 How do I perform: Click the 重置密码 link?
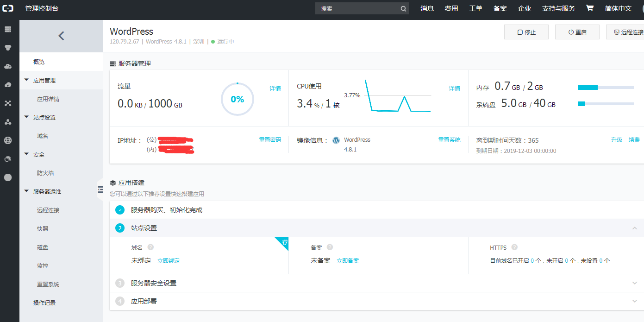click(270, 139)
